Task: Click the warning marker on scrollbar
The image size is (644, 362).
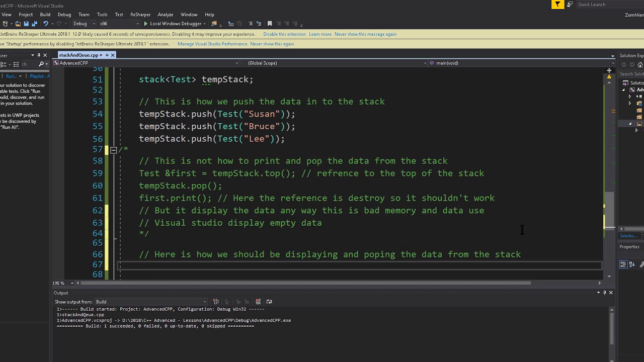Action: click(609, 77)
